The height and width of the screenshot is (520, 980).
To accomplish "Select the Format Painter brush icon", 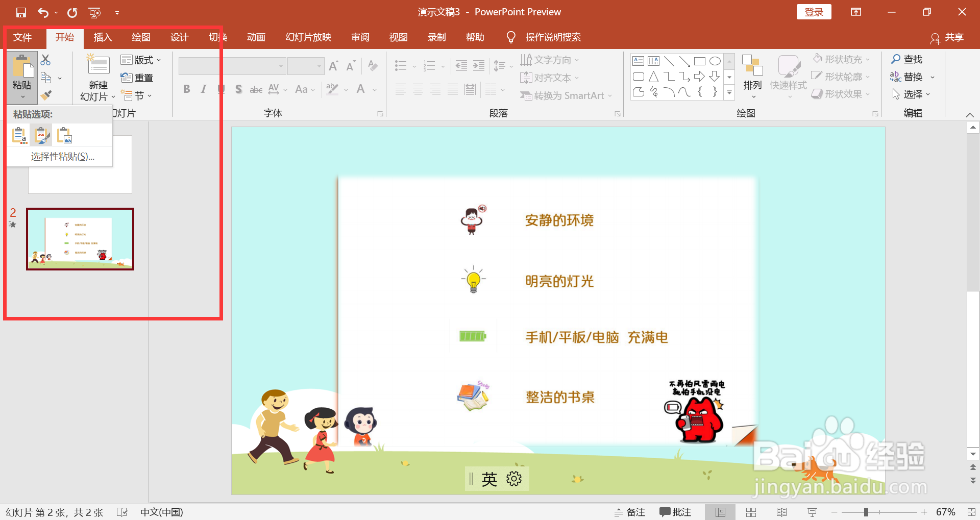I will (46, 95).
